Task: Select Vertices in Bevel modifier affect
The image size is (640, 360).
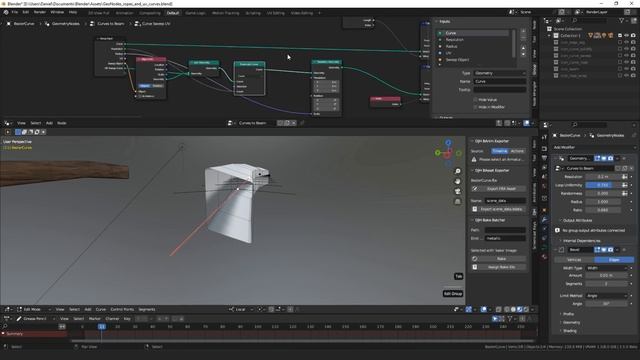Action: (574, 260)
